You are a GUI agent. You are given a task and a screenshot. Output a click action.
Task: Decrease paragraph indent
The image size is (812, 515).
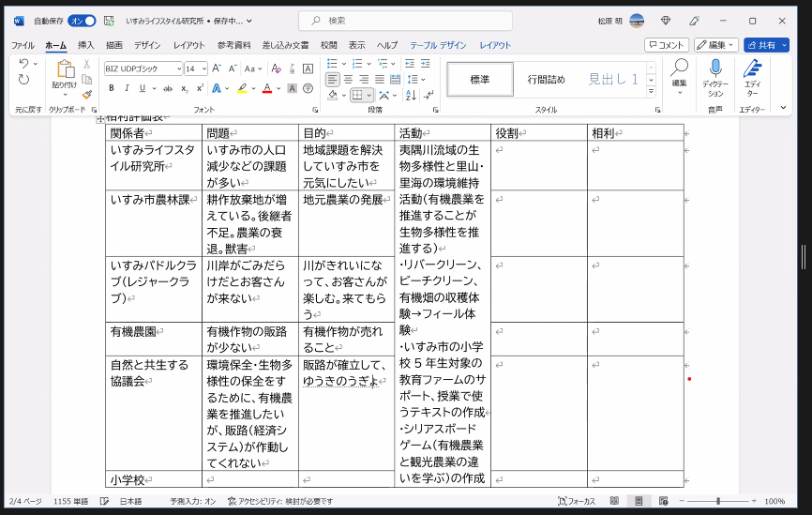pyautogui.click(x=410, y=63)
